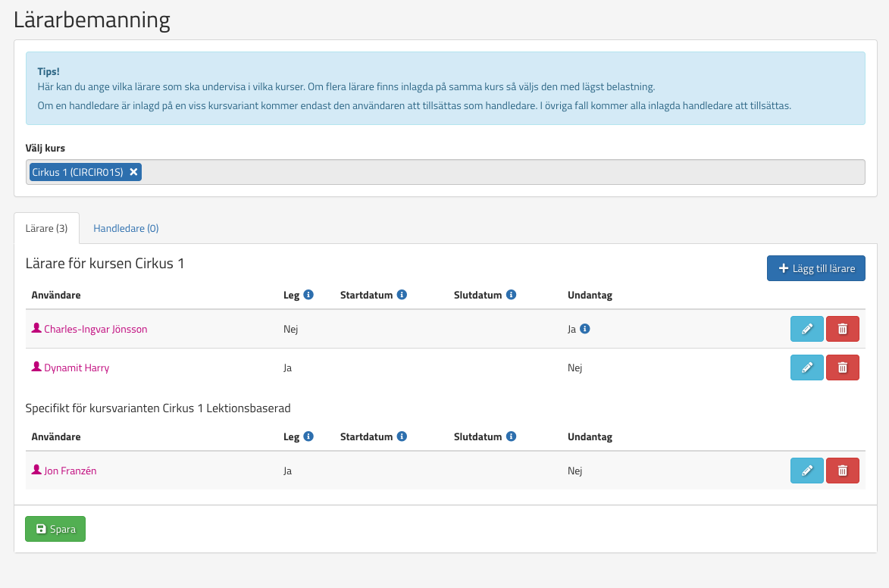Delete Charles-Ingvar Jönsson using trash icon
The width and height of the screenshot is (889, 588).
coord(842,329)
